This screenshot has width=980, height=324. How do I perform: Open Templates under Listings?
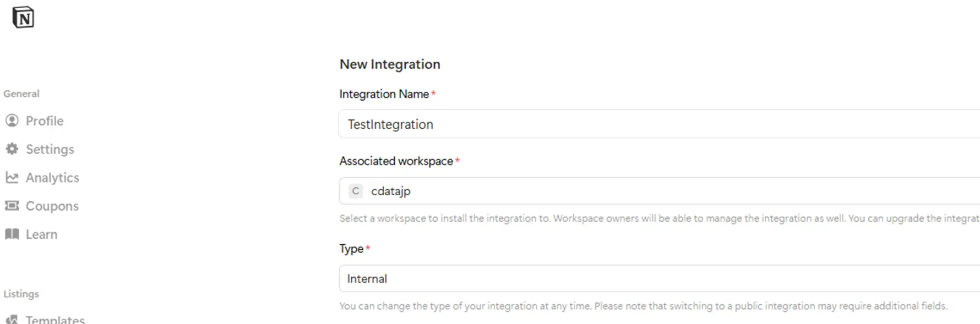click(x=55, y=320)
